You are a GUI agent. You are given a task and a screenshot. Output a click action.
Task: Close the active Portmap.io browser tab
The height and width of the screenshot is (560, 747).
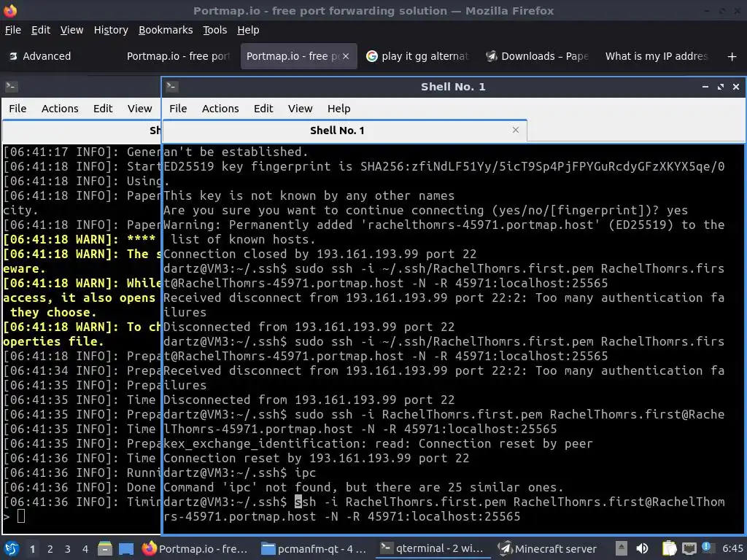pos(346,56)
